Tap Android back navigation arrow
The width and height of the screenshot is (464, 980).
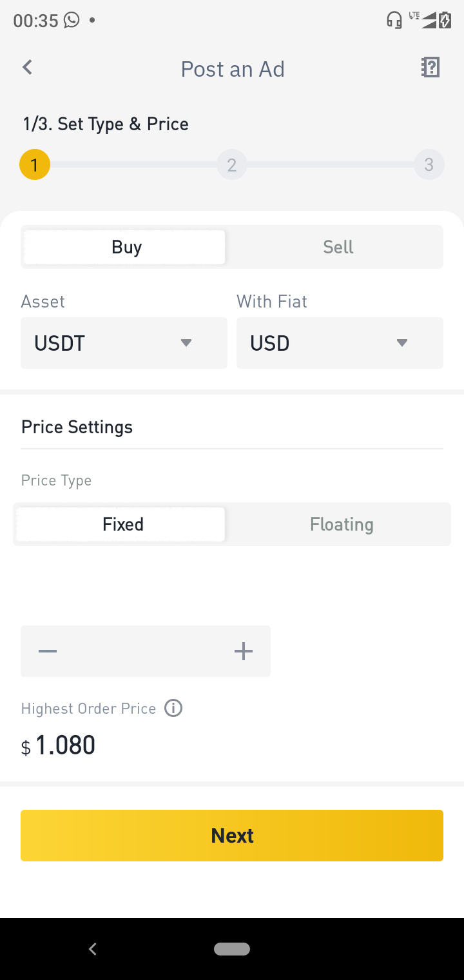tap(93, 948)
